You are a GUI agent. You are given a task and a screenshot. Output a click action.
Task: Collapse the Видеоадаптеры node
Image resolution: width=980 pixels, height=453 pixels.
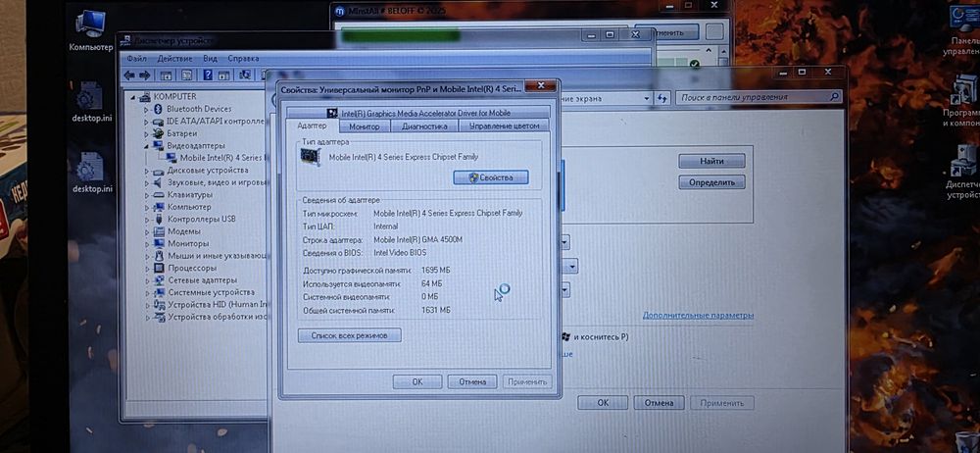coord(146,146)
